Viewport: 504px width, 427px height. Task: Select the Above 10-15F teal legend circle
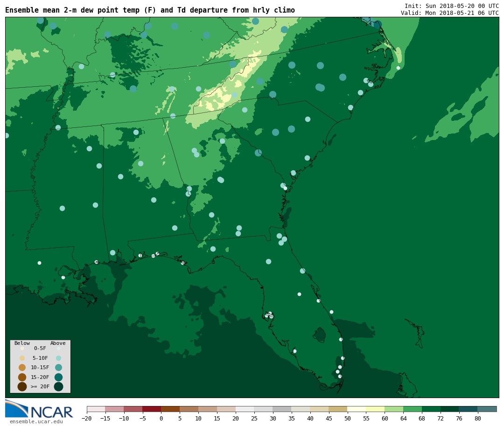(58, 368)
